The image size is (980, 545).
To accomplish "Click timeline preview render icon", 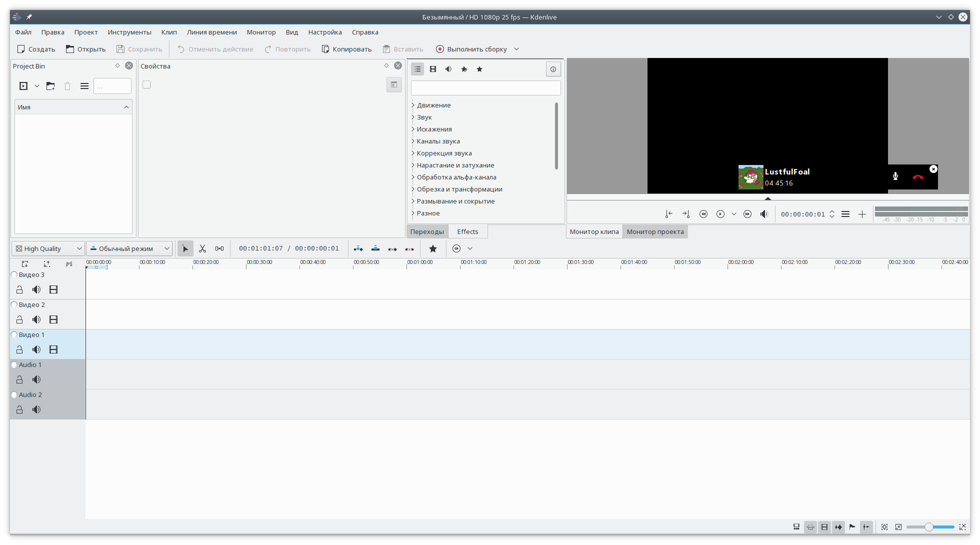I will pos(456,248).
